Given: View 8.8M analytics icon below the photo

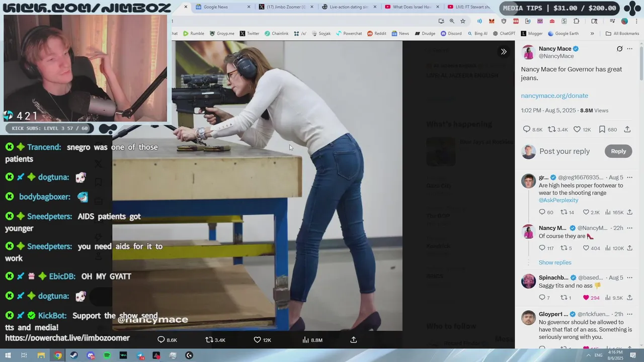Looking at the screenshot, I should (305, 340).
